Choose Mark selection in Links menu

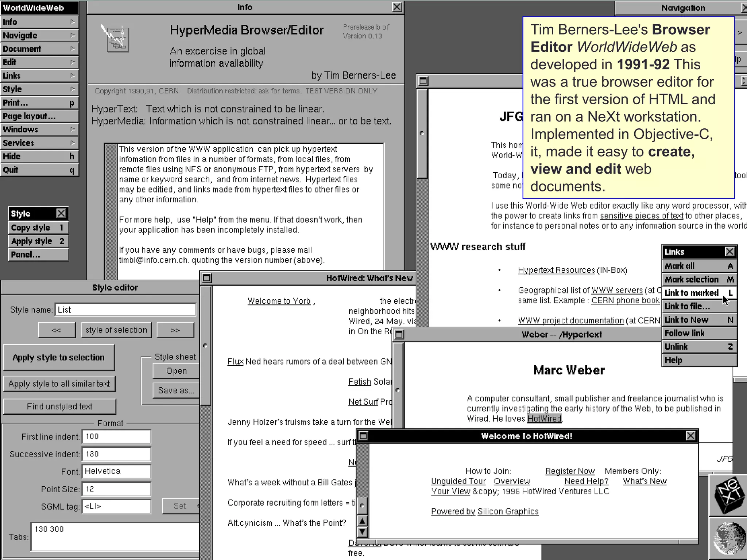[699, 279]
